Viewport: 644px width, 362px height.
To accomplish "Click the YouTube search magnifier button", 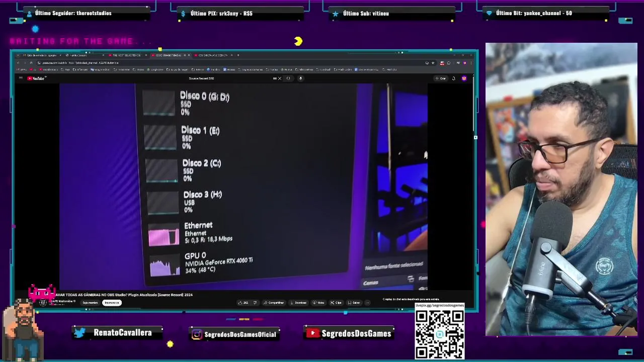I will pos(288,78).
